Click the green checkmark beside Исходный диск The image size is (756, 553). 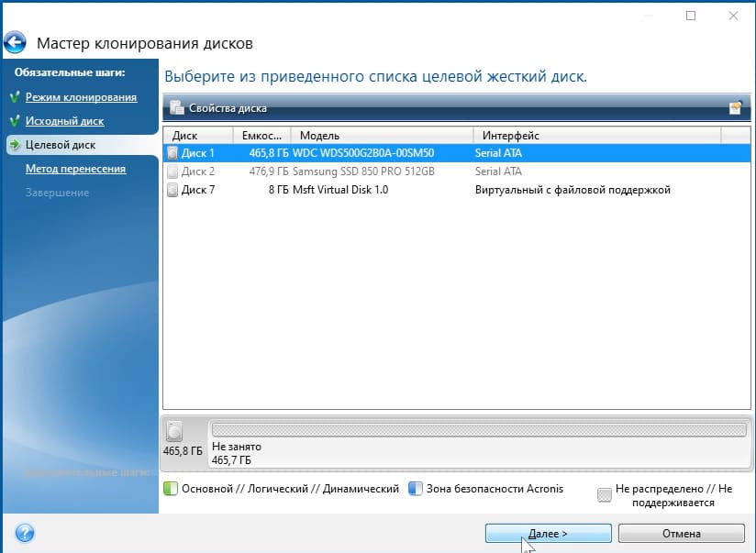tap(15, 121)
